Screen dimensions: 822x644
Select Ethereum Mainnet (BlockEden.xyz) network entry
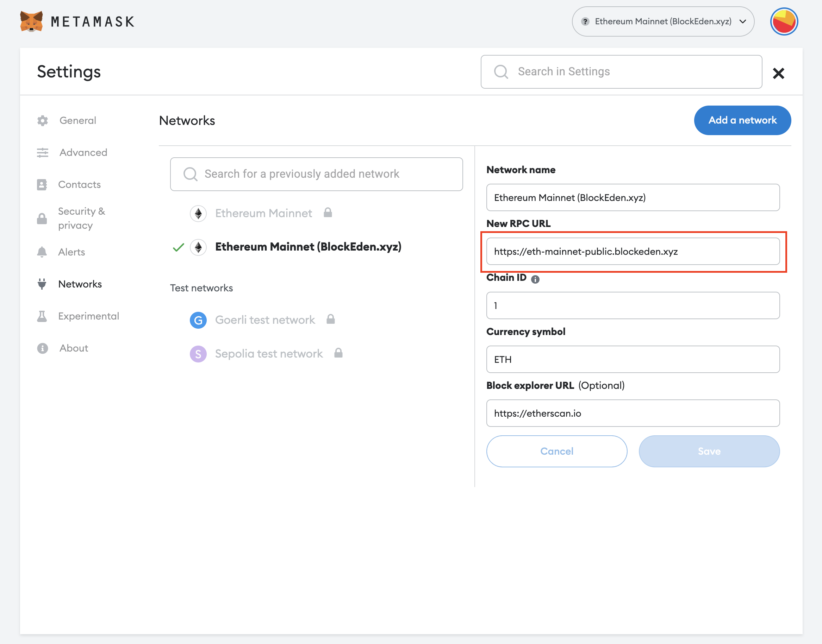tap(308, 247)
